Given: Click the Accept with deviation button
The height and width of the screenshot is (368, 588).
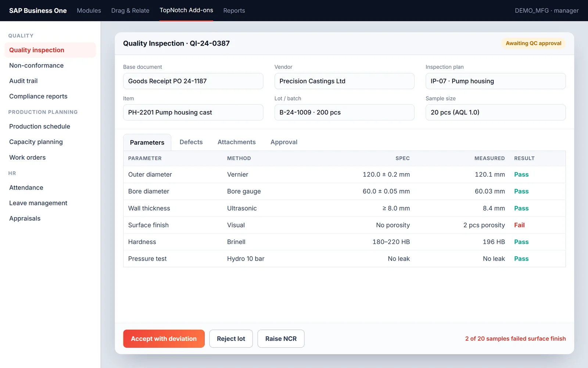Looking at the screenshot, I should coord(164,339).
